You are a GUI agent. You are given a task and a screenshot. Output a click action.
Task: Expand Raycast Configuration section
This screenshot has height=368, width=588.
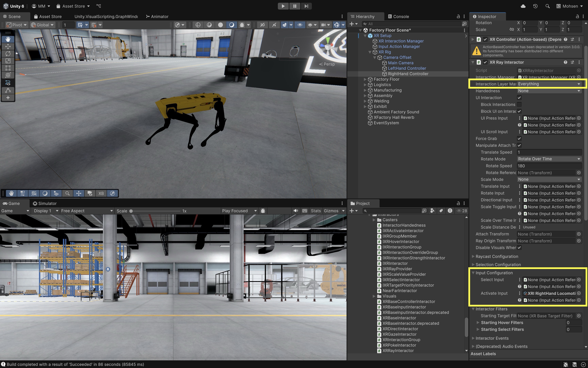(473, 256)
